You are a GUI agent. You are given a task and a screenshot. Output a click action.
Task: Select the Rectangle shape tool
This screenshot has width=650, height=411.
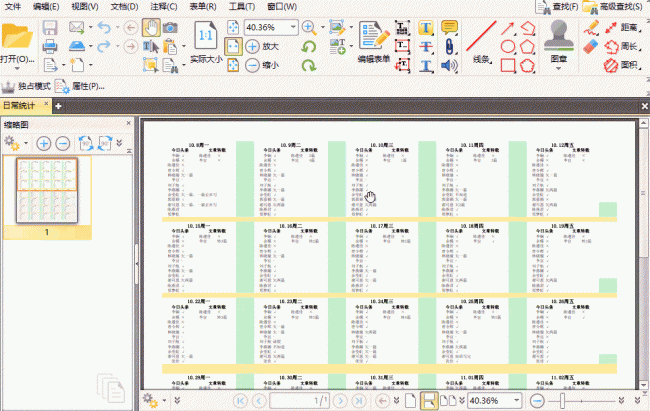[508, 65]
